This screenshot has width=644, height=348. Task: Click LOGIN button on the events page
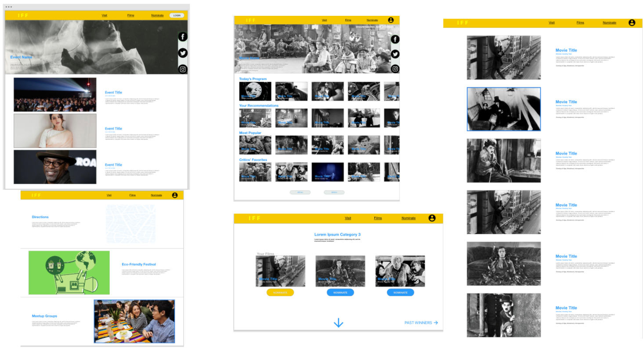[x=177, y=15]
